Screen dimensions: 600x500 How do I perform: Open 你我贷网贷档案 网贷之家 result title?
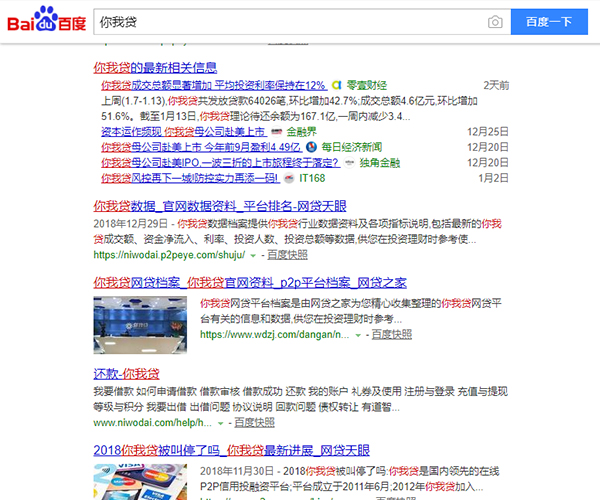click(249, 283)
